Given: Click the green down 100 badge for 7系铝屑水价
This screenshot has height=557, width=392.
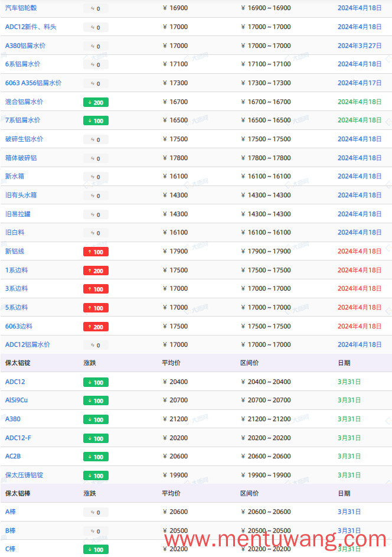Looking at the screenshot, I should tap(96, 120).
